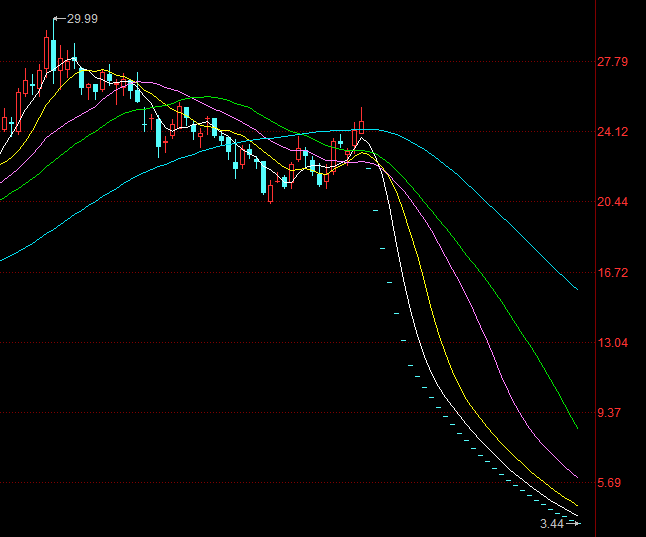Image resolution: width=646 pixels, height=537 pixels.
Task: Click the right end of green moving average
Action: click(x=577, y=427)
